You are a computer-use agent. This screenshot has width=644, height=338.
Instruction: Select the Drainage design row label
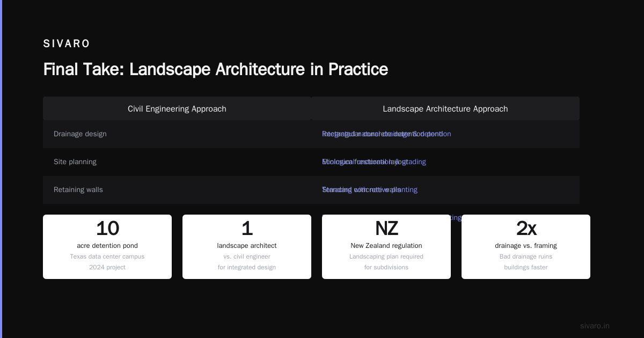coord(80,134)
